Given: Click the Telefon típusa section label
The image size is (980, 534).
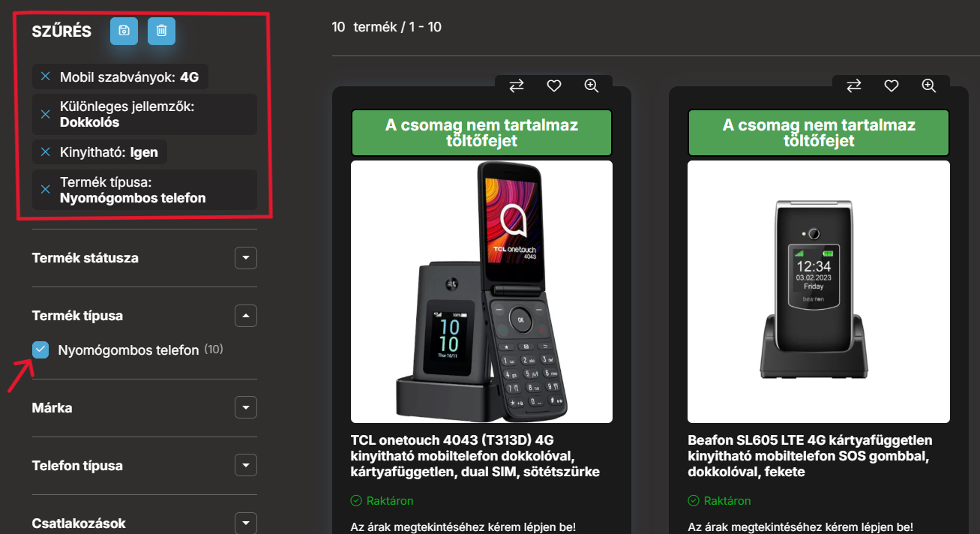Looking at the screenshot, I should tap(77, 466).
